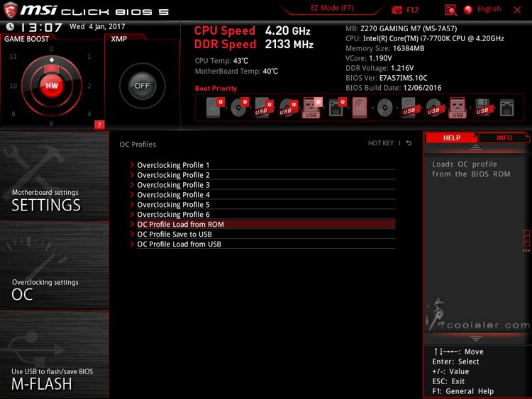Toggle the Game Boost HW button

52,86
